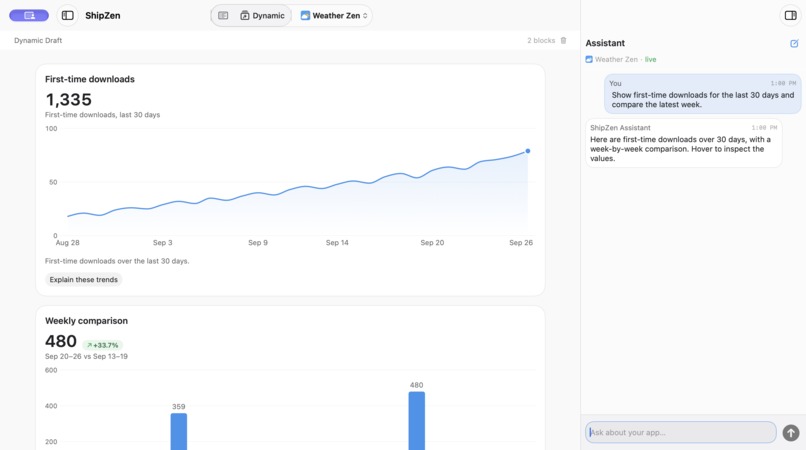
Task: Click the Sep 14 axis label
Action: (x=337, y=243)
